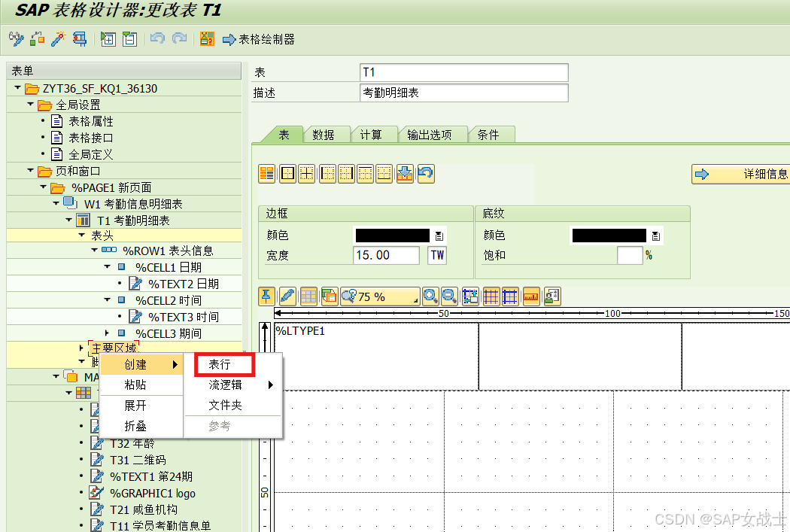Click the blue clamp icon in the toolbar
The width and height of the screenshot is (790, 532).
[x=80, y=39]
